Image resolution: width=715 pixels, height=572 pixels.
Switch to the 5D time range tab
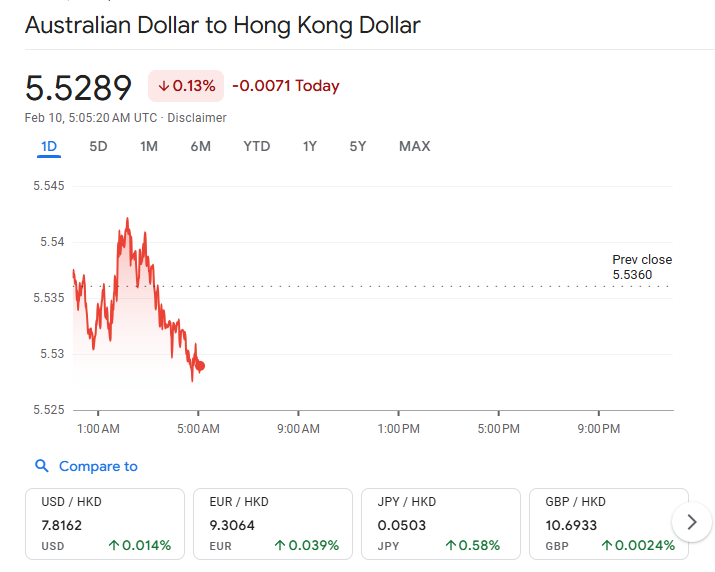click(x=98, y=146)
